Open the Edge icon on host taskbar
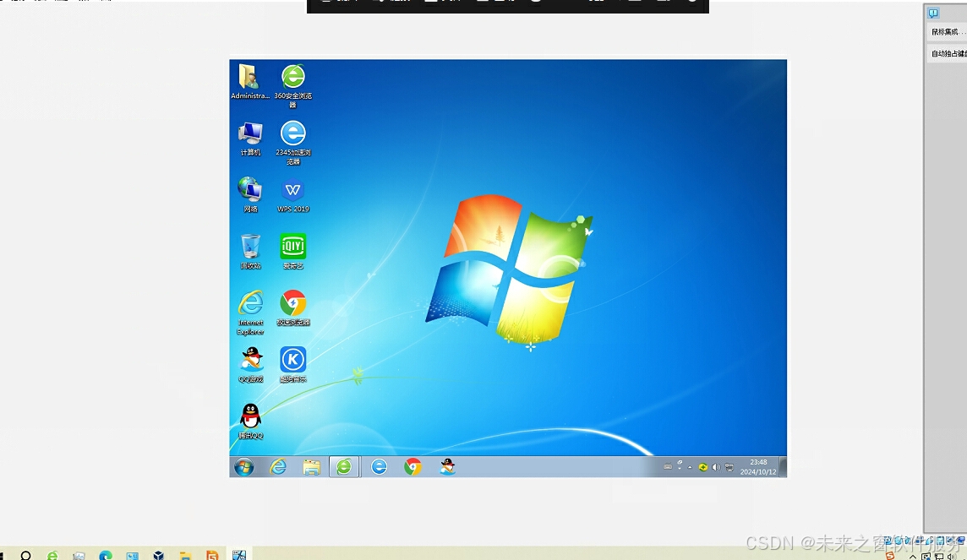Screen dimensions: 967x560 coord(106,556)
